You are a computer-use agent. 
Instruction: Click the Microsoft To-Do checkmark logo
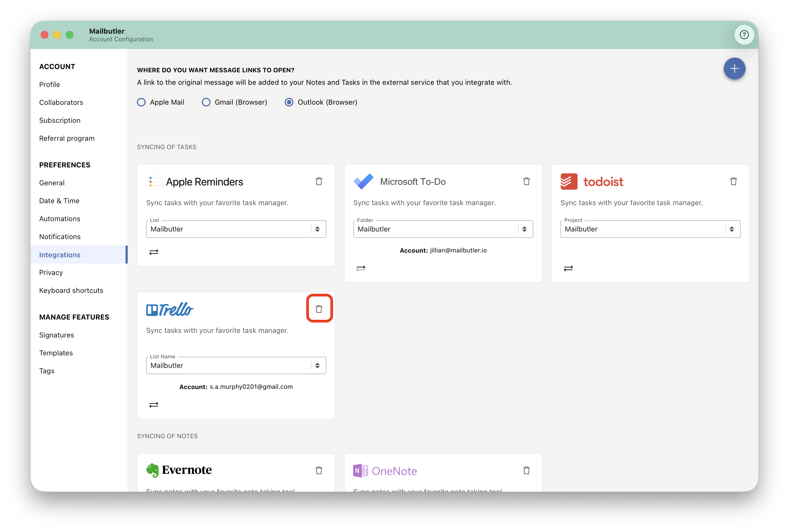(x=363, y=181)
